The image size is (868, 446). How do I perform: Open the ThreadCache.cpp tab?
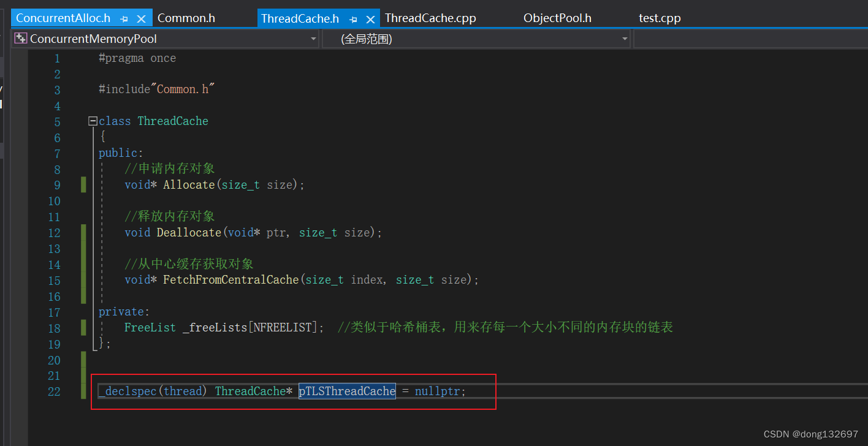click(430, 18)
